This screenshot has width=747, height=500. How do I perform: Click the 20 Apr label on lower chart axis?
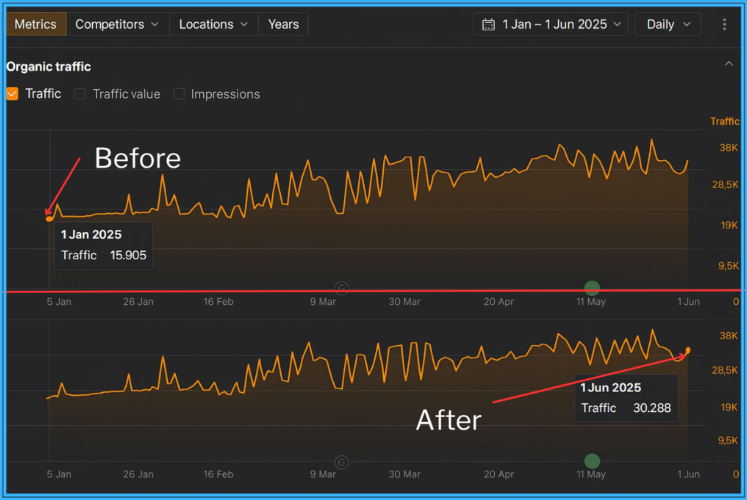point(498,474)
